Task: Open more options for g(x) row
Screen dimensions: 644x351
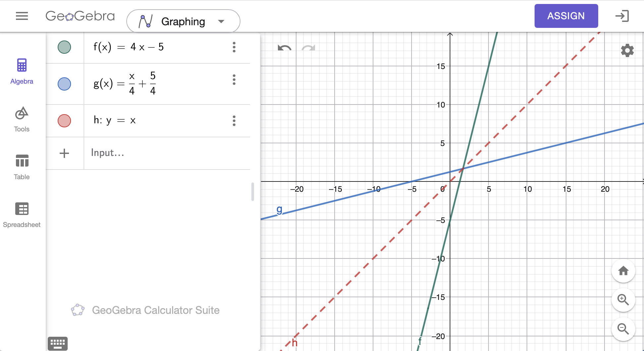Action: pyautogui.click(x=234, y=80)
